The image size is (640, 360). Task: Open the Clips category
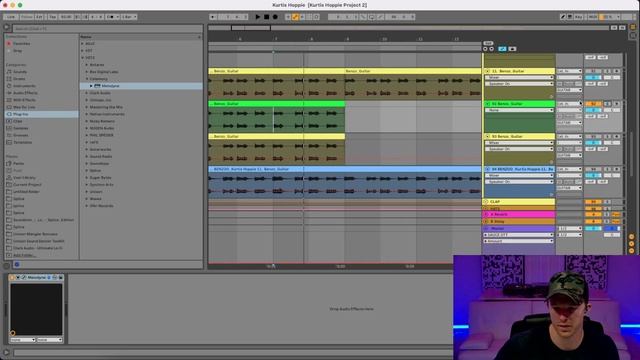pos(18,121)
